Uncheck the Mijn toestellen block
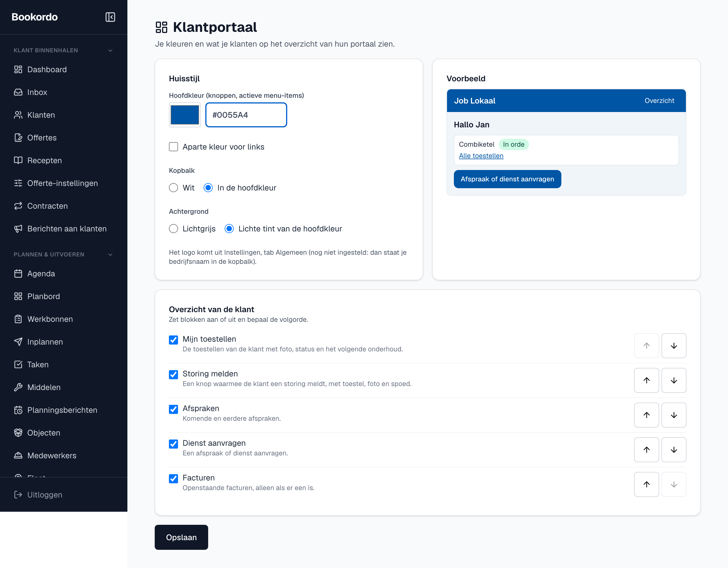 click(173, 340)
